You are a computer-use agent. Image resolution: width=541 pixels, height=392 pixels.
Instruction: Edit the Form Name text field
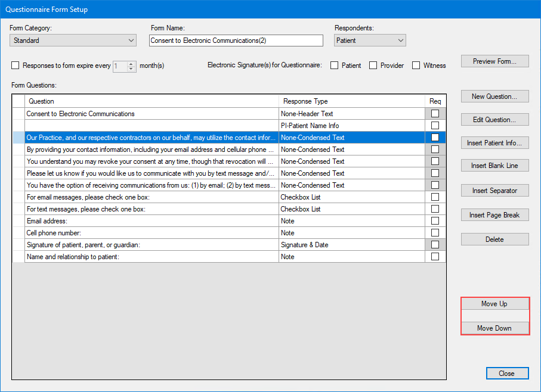pos(236,40)
